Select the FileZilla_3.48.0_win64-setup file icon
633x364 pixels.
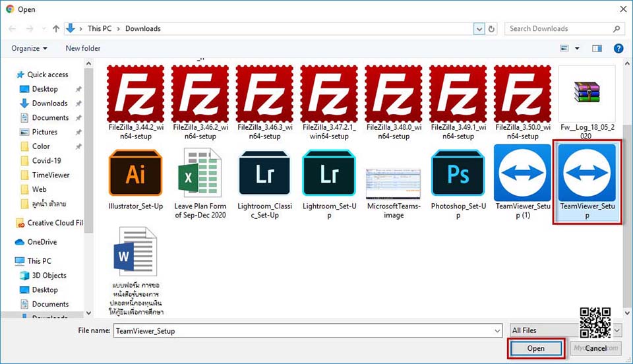(394, 94)
